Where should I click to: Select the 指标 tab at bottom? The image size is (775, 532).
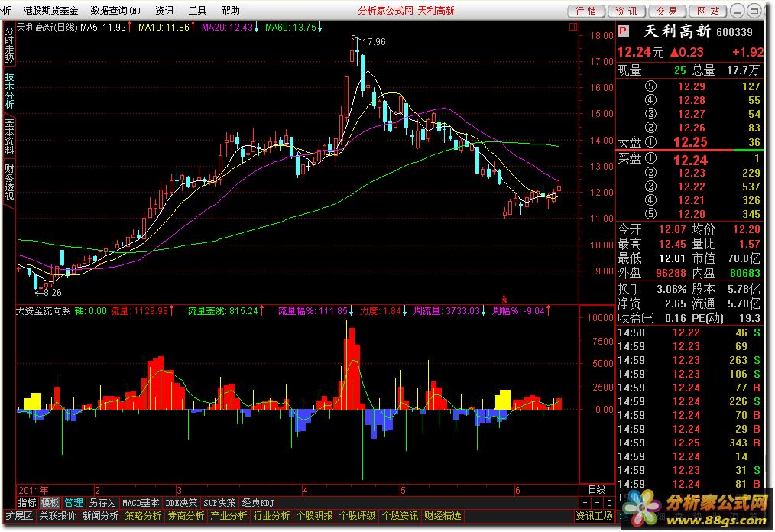coord(28,503)
